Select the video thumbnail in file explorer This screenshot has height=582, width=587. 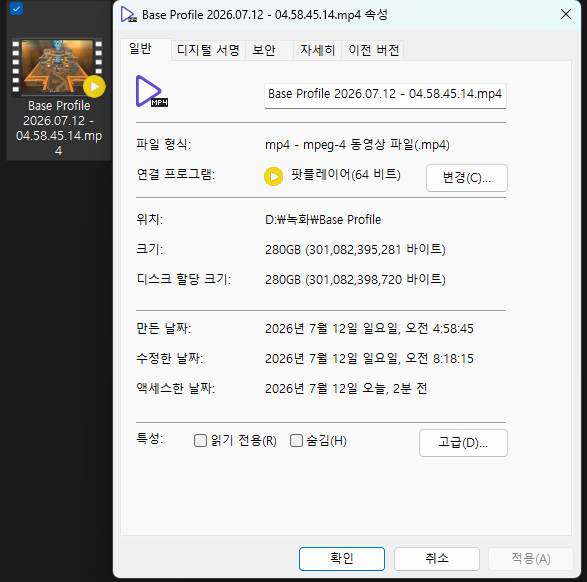click(x=57, y=67)
